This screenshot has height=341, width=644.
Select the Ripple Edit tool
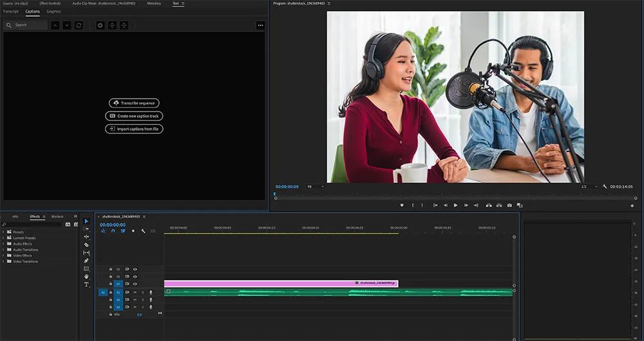(x=86, y=237)
